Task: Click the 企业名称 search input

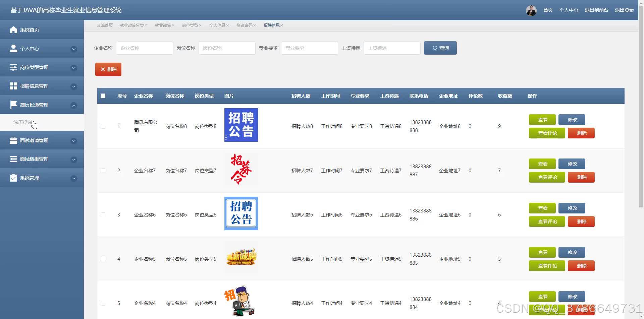Action: point(145,48)
